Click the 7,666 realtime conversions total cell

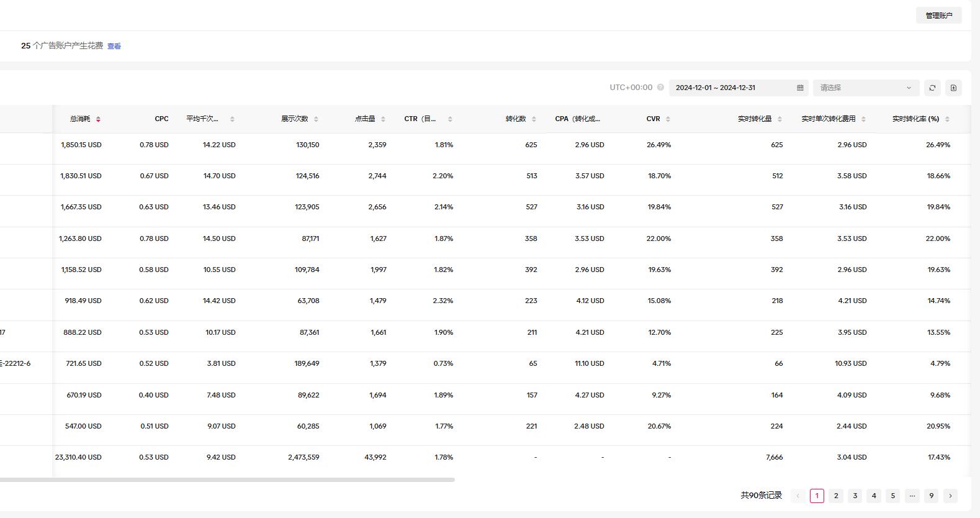[x=775, y=457]
